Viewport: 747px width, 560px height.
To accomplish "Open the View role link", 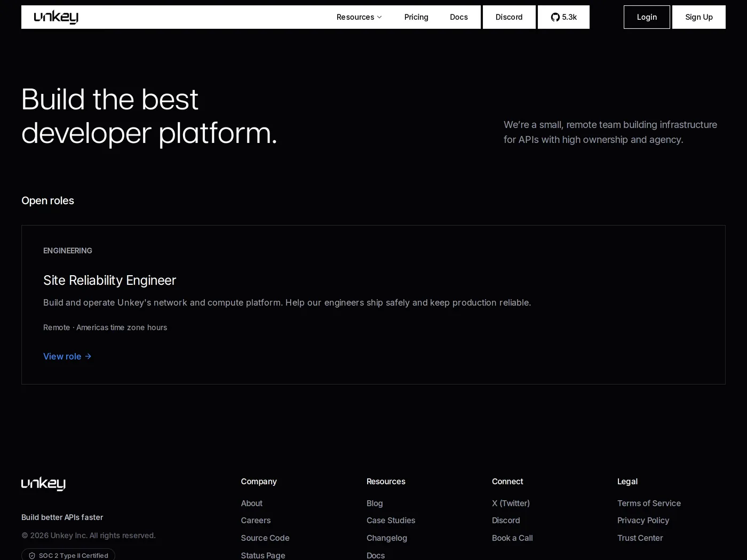I will [x=67, y=356].
